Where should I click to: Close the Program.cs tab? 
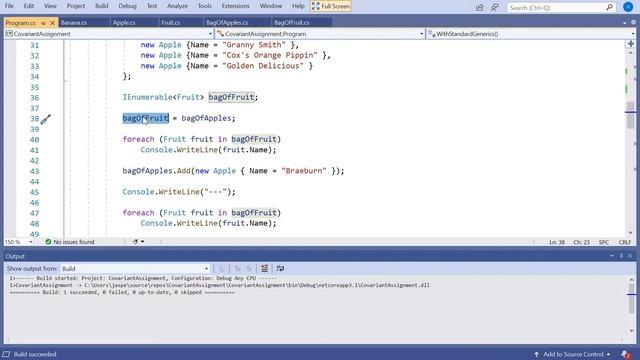coord(52,23)
